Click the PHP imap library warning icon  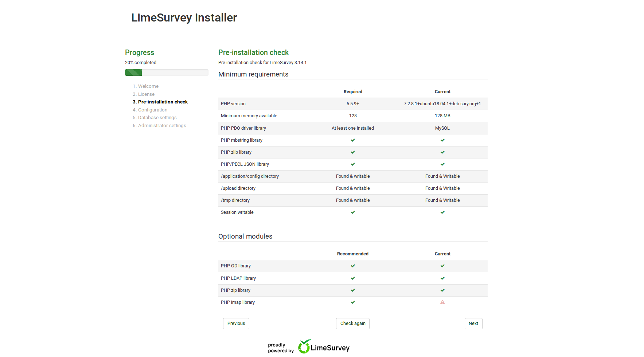click(x=442, y=302)
